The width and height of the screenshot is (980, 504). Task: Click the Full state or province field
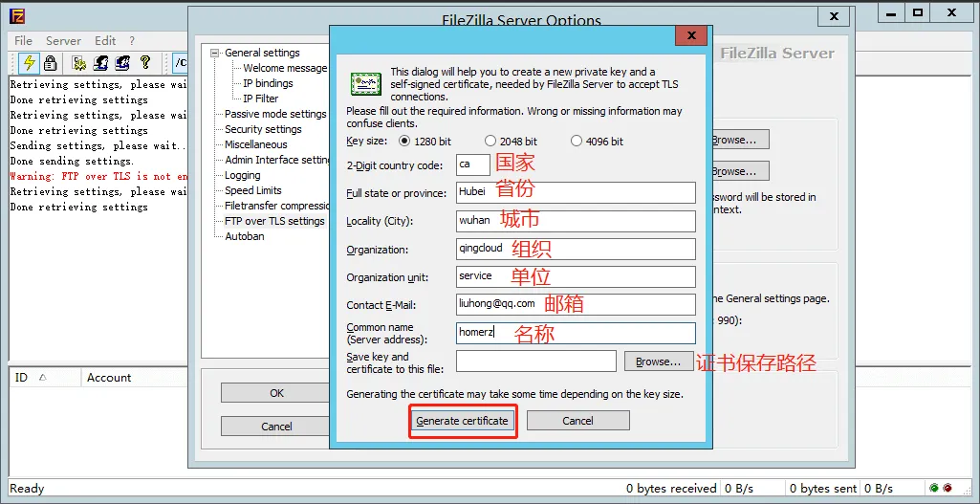click(576, 192)
